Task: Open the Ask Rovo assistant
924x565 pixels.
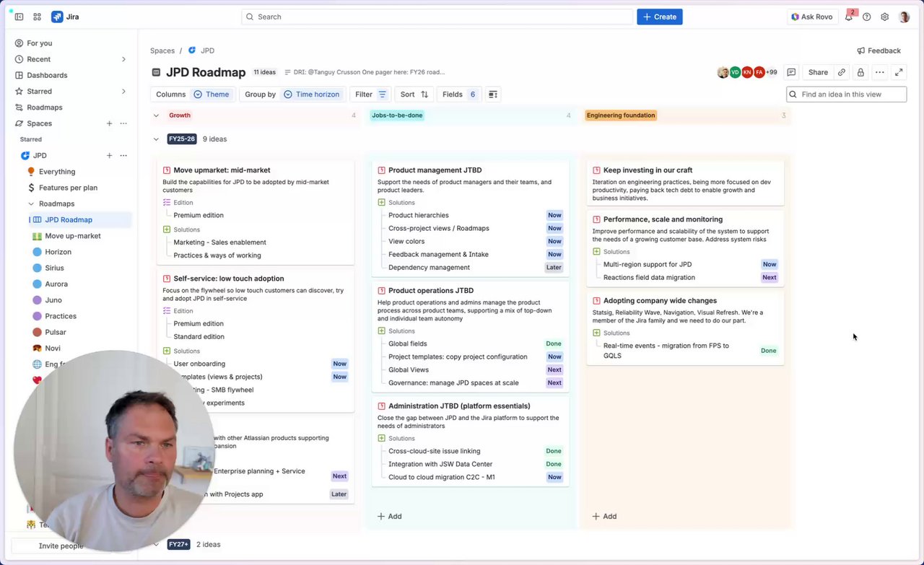Action: pyautogui.click(x=812, y=17)
